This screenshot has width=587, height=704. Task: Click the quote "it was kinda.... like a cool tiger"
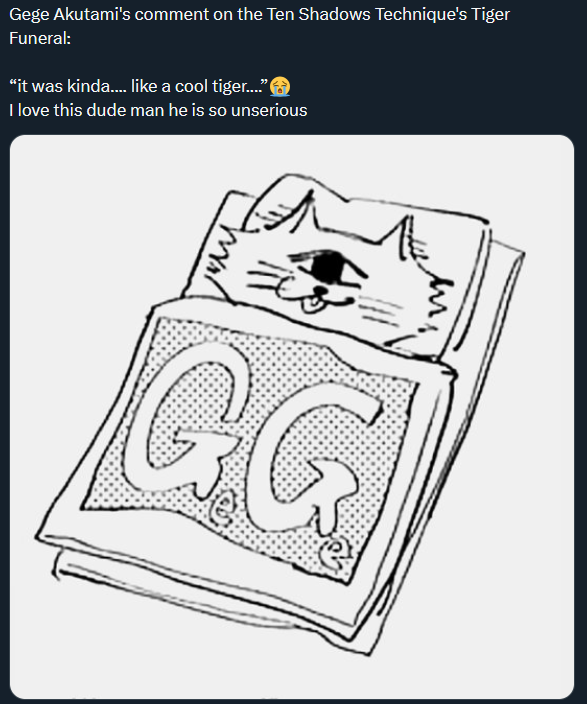(139, 86)
